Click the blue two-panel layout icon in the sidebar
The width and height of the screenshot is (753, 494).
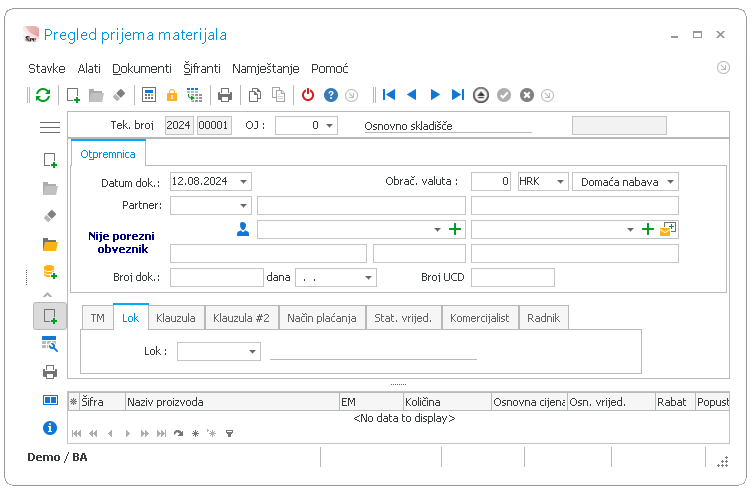[x=50, y=400]
